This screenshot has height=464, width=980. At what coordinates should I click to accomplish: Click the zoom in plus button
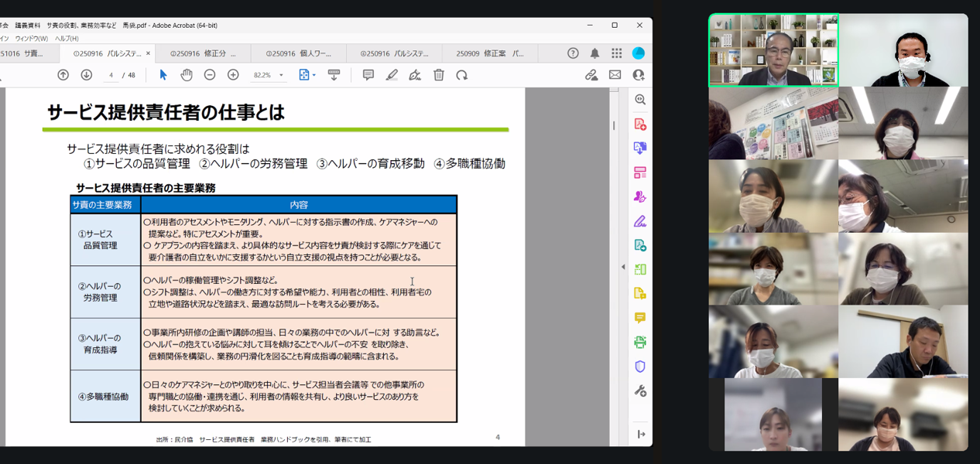[233, 75]
